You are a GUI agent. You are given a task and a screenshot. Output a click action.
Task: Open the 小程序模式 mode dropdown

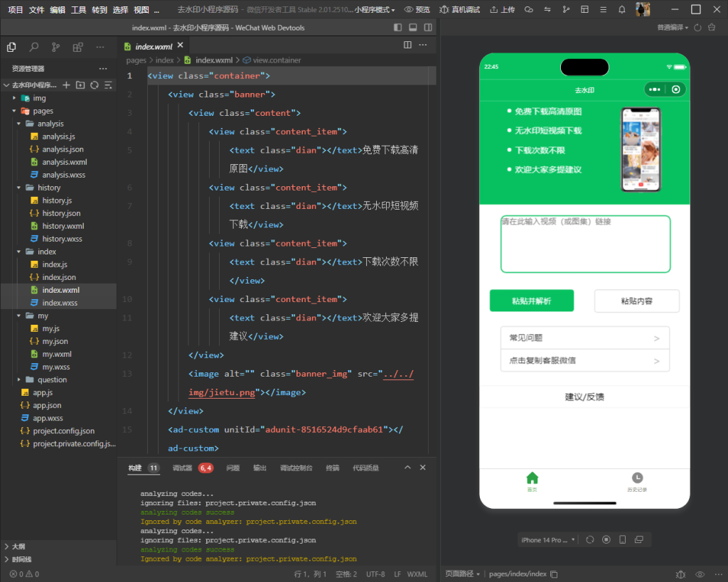pyautogui.click(x=375, y=9)
